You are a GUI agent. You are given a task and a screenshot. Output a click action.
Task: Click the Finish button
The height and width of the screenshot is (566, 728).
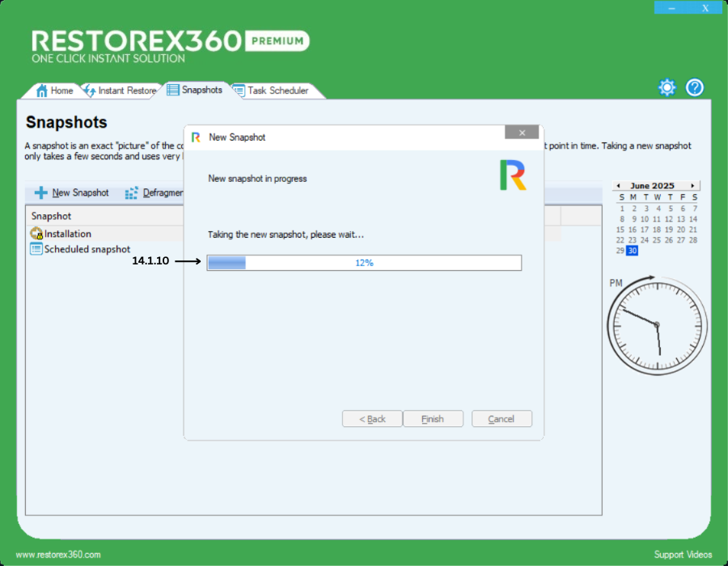433,419
